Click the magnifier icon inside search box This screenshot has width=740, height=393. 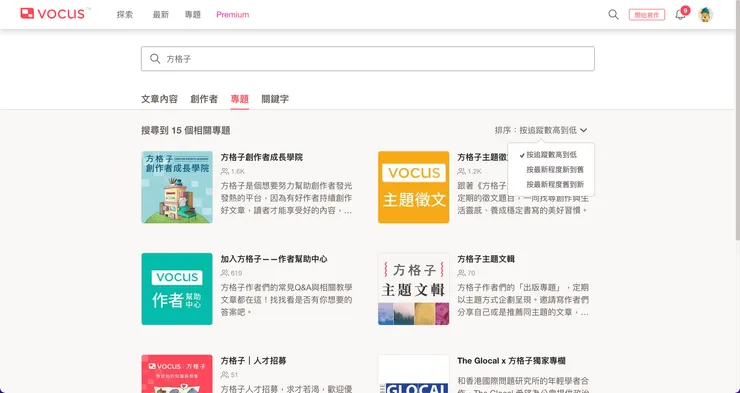click(x=155, y=59)
